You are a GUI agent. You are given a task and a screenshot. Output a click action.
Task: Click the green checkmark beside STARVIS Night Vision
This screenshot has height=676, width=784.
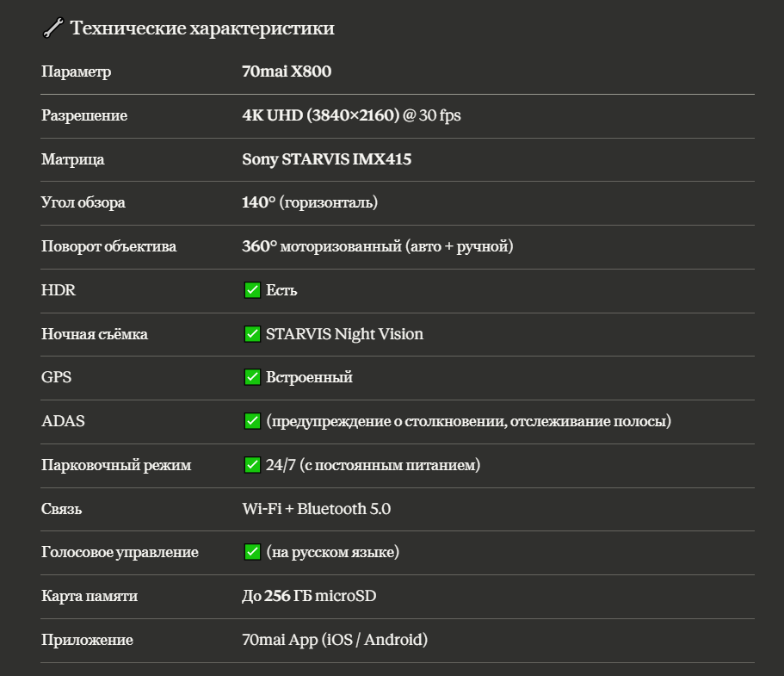[252, 334]
